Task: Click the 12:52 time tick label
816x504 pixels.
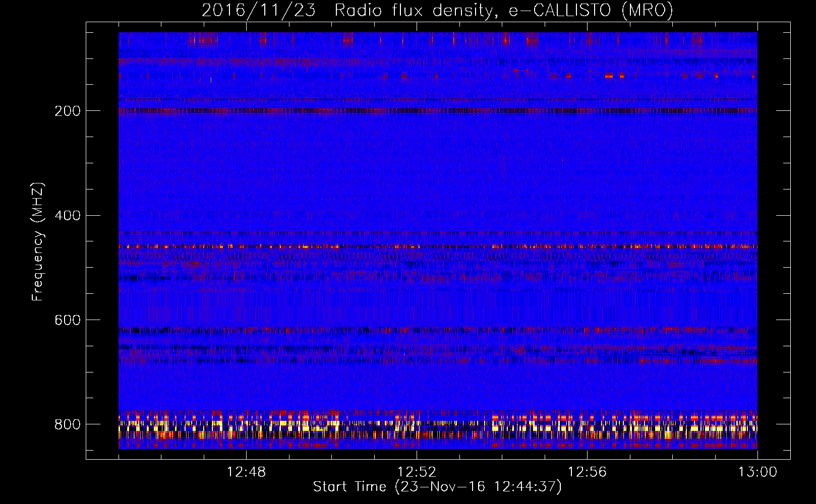Action: [x=417, y=472]
